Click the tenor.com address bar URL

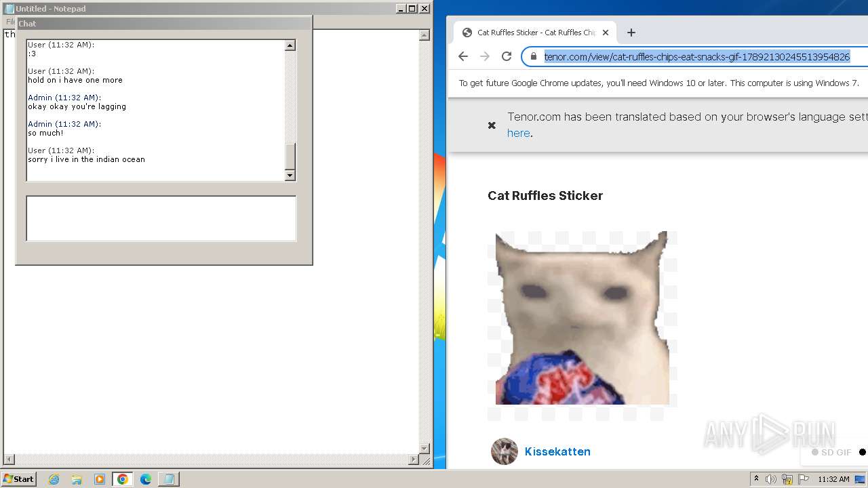(697, 57)
